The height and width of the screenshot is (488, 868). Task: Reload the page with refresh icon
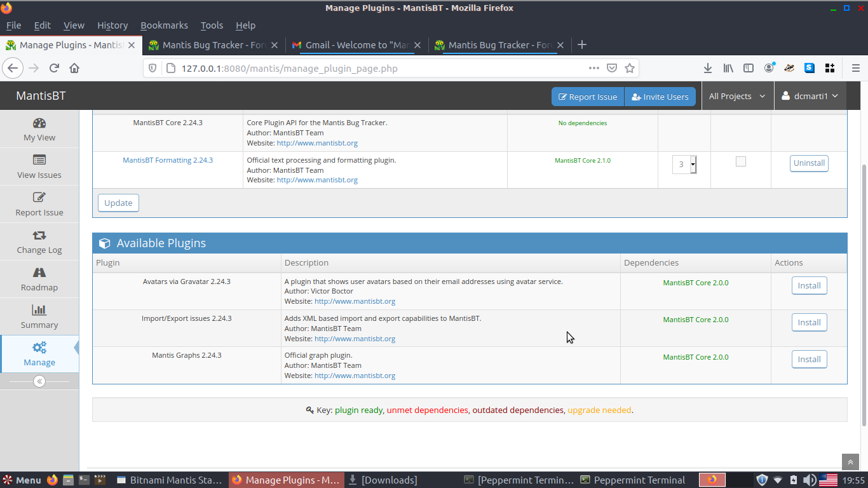54,68
